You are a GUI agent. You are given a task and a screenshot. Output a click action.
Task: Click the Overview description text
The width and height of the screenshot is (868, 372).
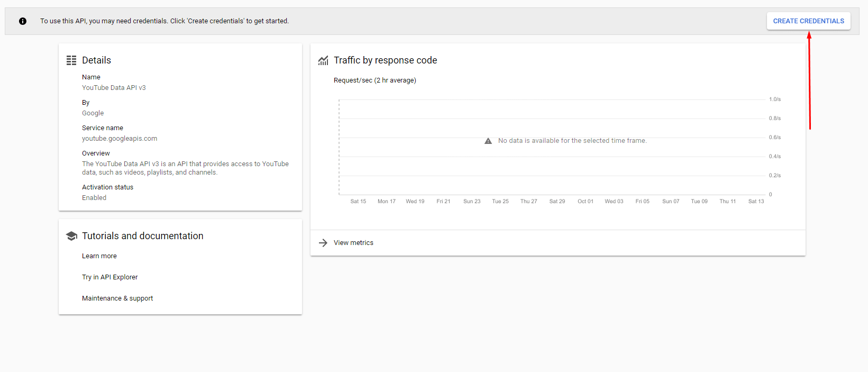pos(185,168)
